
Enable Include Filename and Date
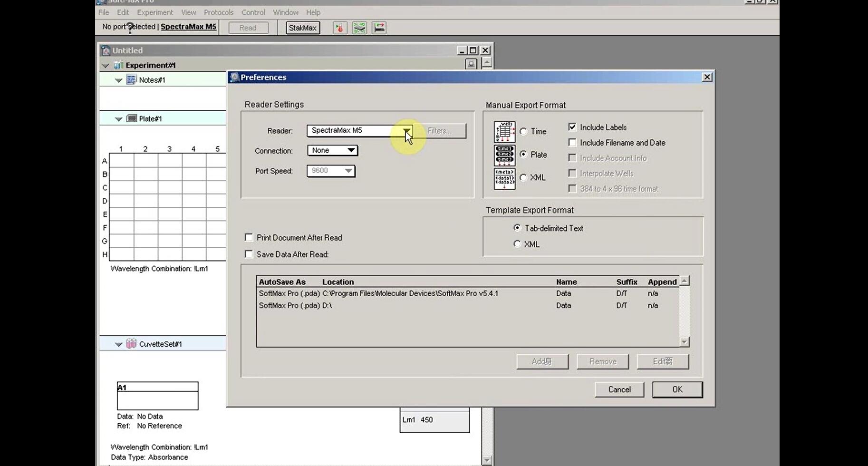pyautogui.click(x=572, y=143)
